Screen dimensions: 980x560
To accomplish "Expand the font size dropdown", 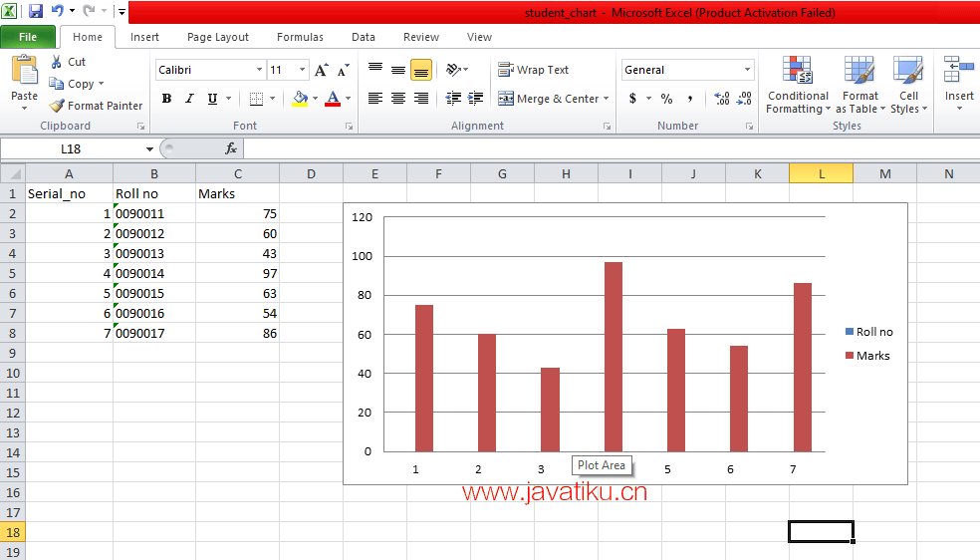I will [x=302, y=70].
